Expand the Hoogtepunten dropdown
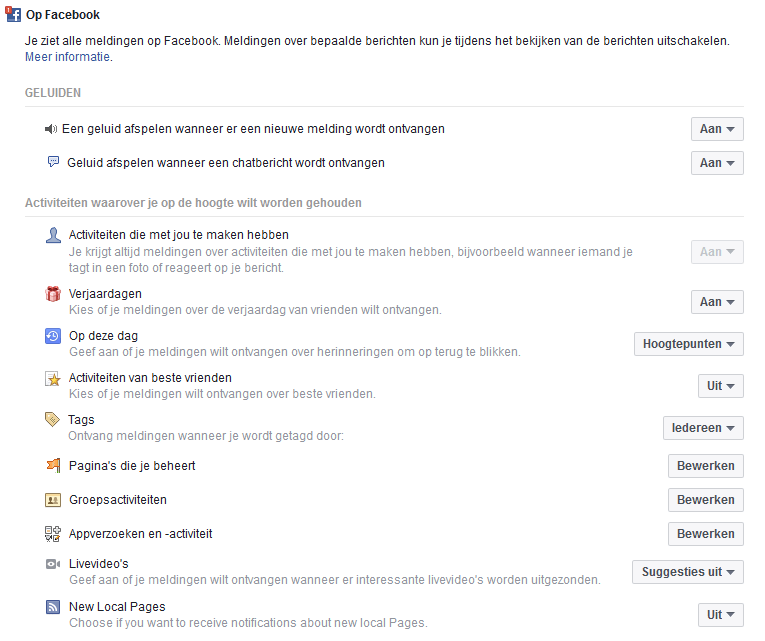This screenshot has height=641, width=765. [689, 344]
